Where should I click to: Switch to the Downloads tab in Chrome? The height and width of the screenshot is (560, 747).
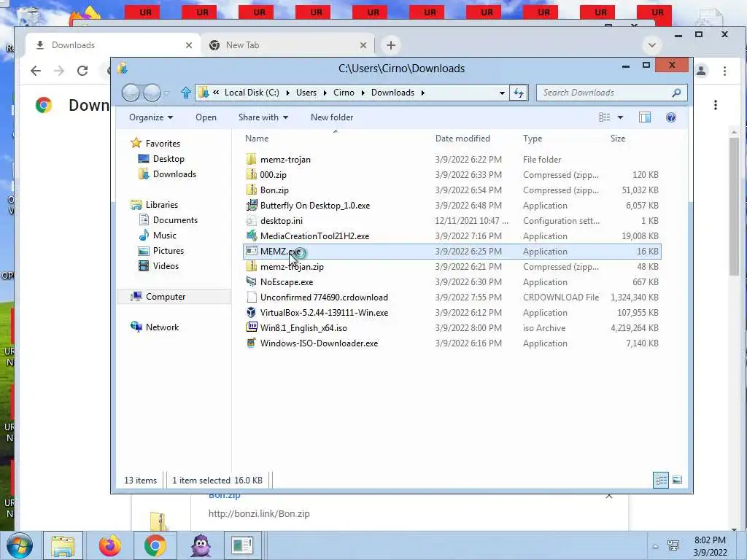pyautogui.click(x=113, y=45)
